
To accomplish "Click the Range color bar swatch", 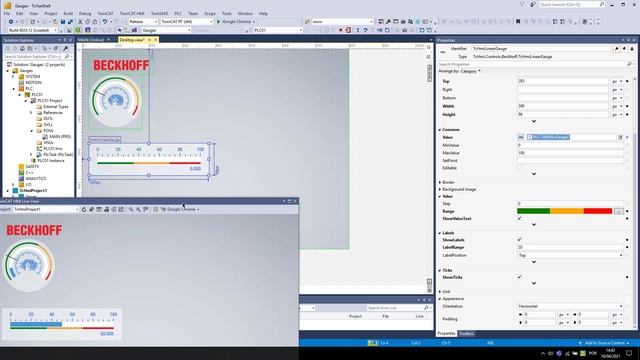I will pyautogui.click(x=564, y=211).
